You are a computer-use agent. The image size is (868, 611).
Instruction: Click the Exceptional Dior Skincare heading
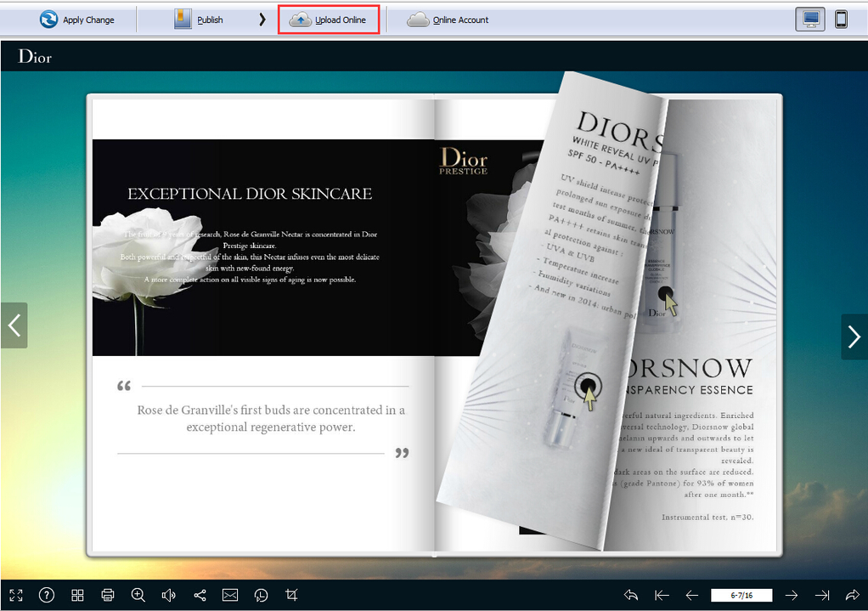tap(250, 193)
